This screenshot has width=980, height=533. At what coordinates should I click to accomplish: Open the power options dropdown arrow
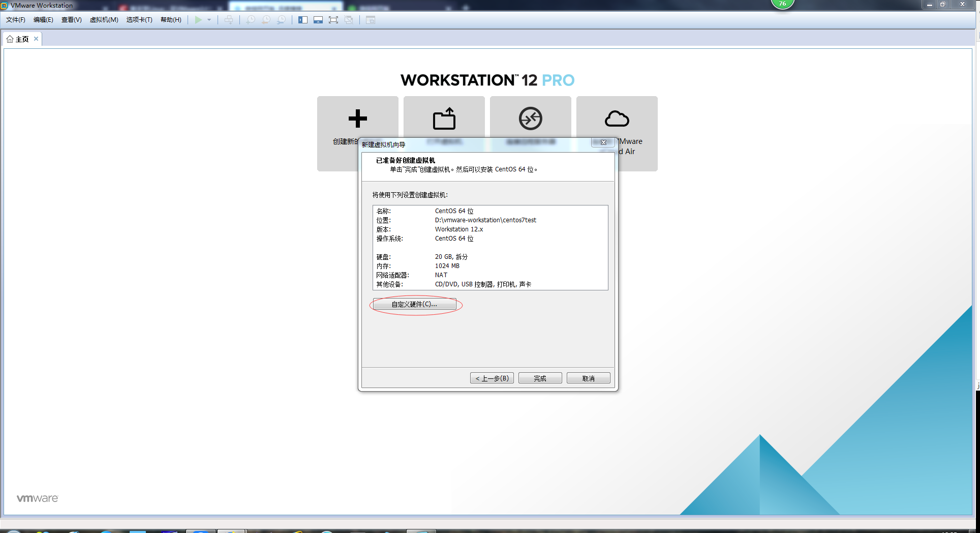pos(209,20)
